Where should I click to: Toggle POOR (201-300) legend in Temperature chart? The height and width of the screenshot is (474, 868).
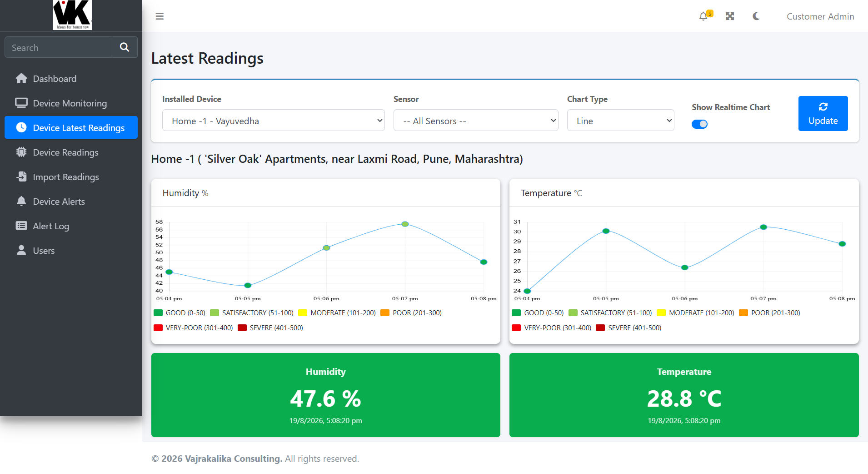(770, 313)
